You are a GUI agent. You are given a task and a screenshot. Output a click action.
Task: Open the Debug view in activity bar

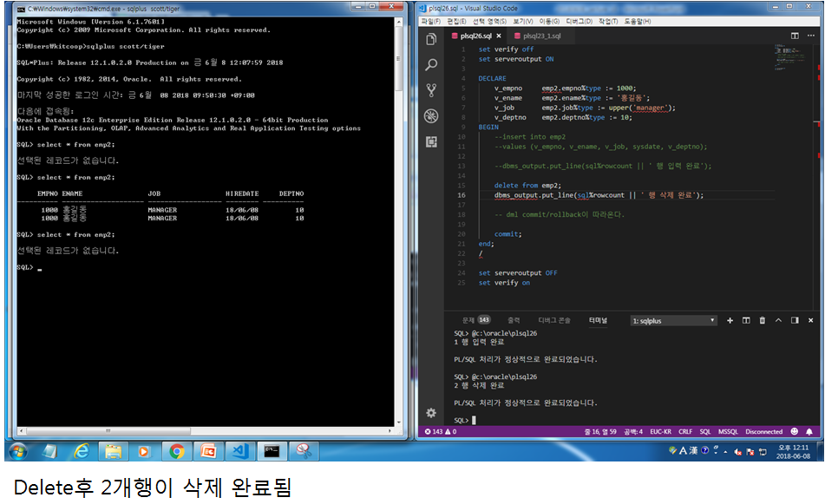click(431, 115)
